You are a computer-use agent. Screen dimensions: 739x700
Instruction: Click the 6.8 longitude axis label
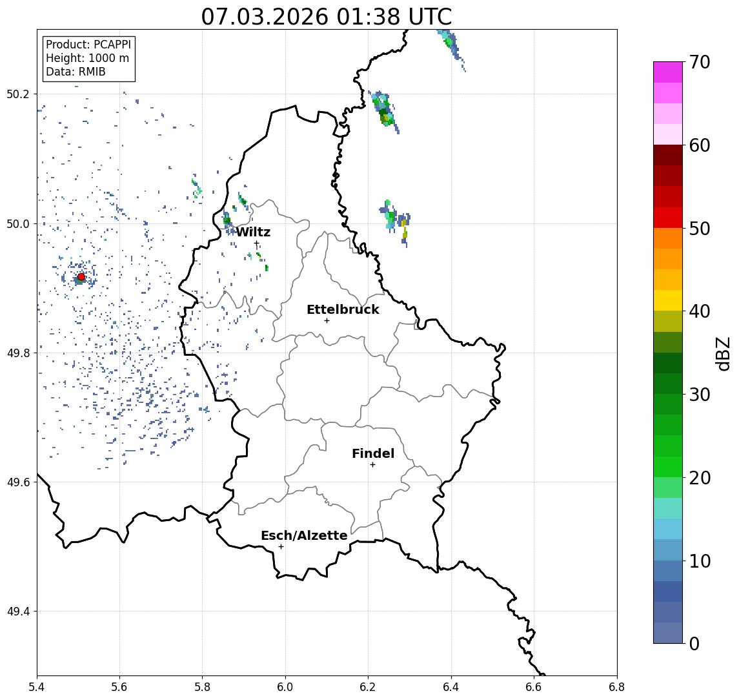[616, 687]
